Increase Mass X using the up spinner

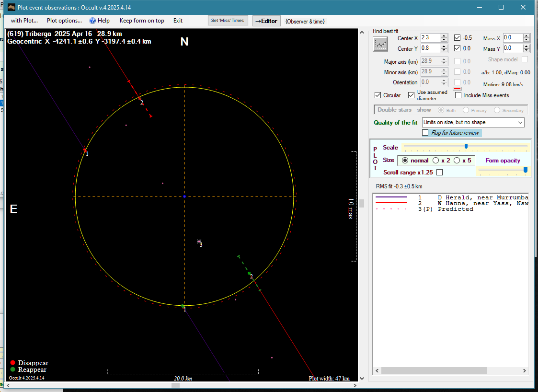pyautogui.click(x=527, y=35)
